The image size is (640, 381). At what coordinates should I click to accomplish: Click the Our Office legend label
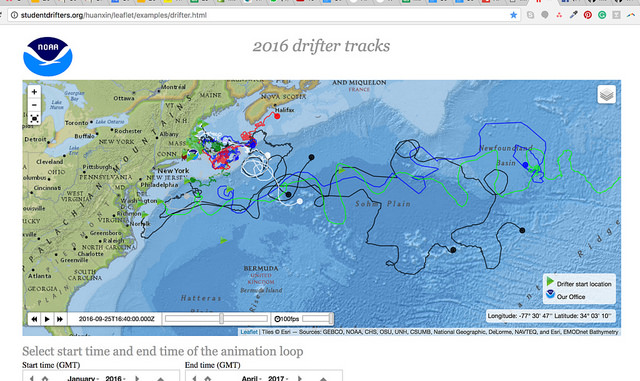click(571, 297)
